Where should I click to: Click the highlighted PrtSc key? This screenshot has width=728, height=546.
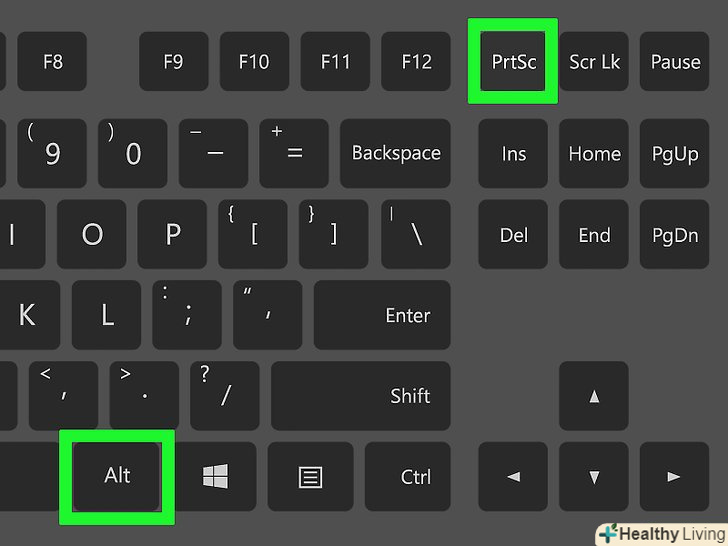pyautogui.click(x=513, y=61)
